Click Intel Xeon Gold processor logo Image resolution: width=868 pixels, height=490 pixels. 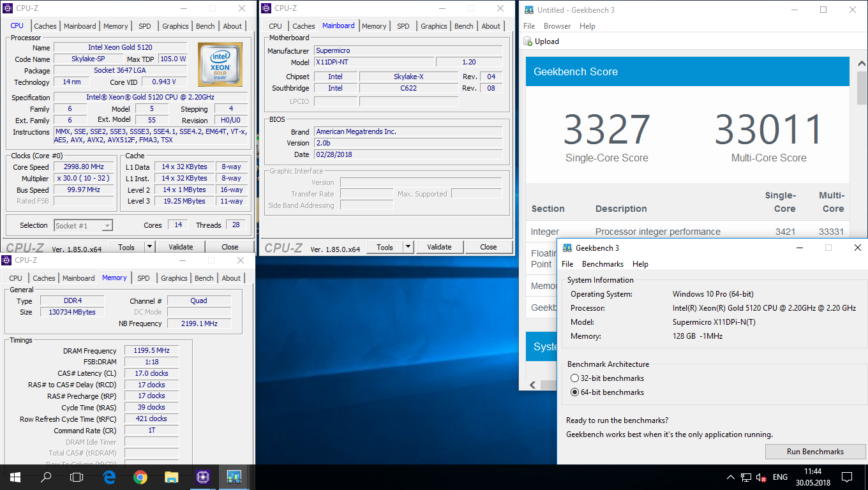(220, 64)
